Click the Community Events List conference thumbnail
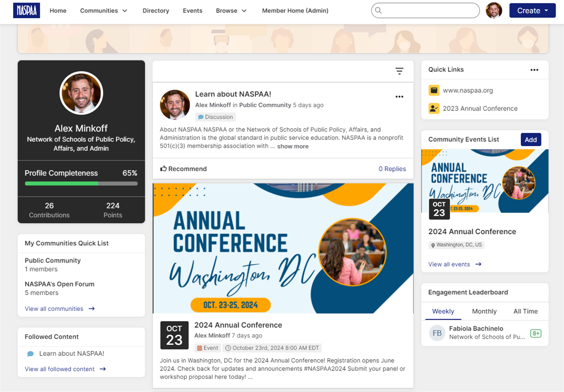 tap(485, 181)
